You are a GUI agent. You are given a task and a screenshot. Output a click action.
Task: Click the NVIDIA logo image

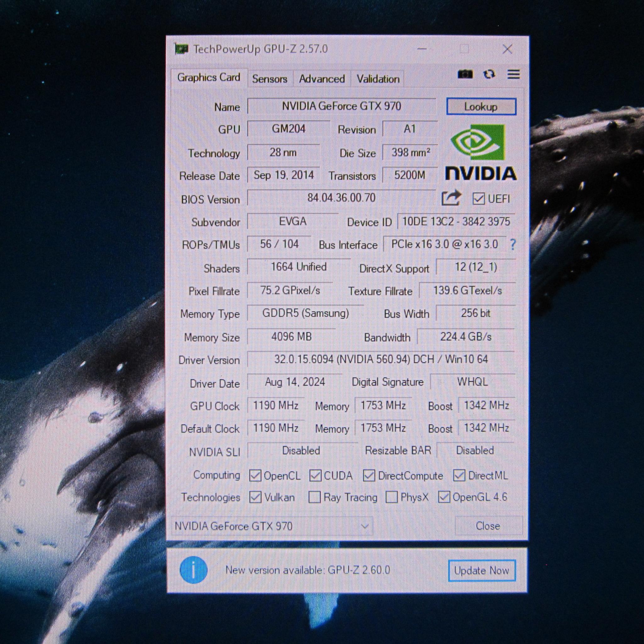point(481,152)
